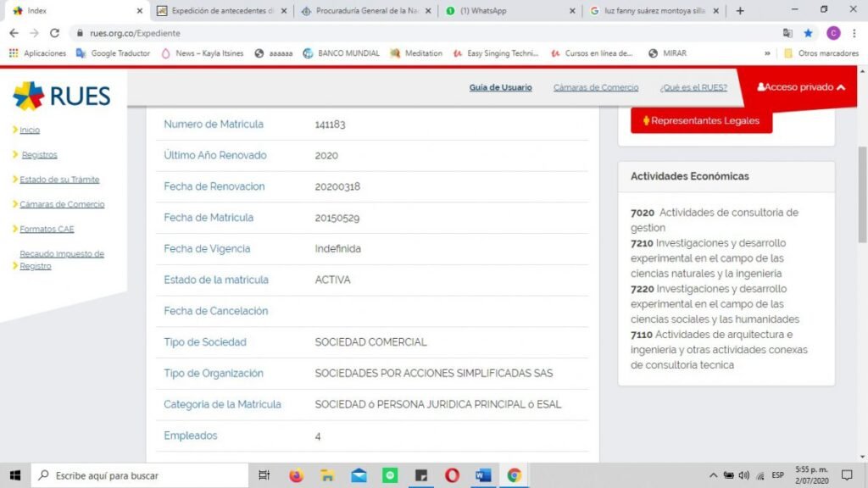Click the Google Translate icon in address bar
Image resolution: width=868 pixels, height=488 pixels.
coord(787,33)
